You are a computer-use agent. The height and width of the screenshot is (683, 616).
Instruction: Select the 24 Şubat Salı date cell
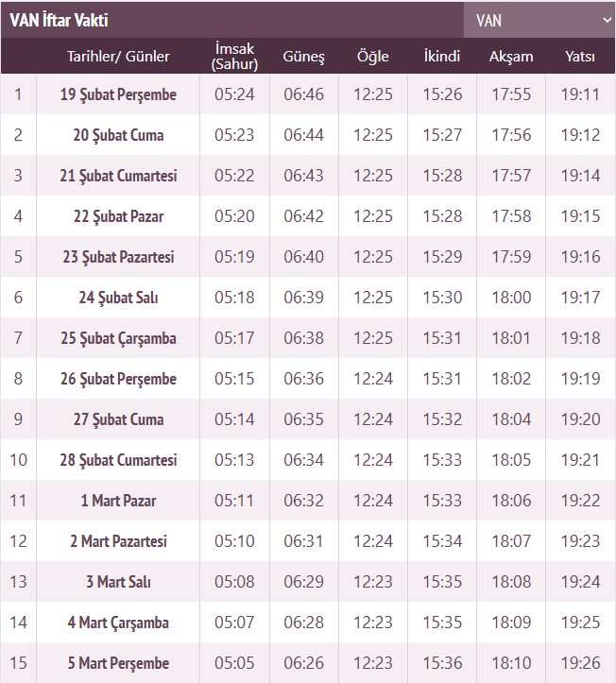[x=118, y=298]
